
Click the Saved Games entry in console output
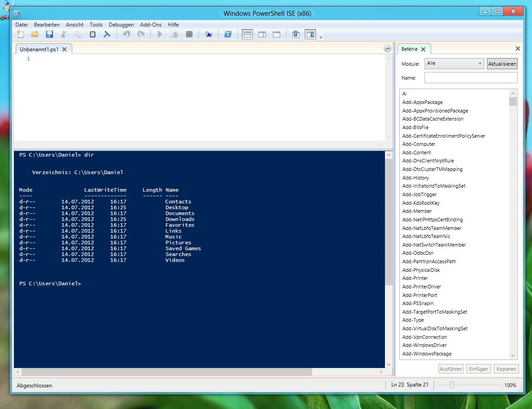point(183,248)
